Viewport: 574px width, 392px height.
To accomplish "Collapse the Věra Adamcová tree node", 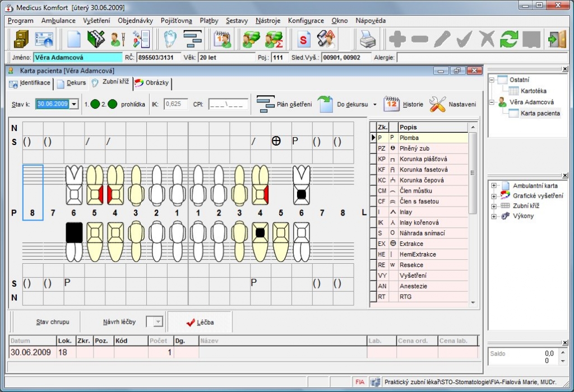I will tap(492, 102).
